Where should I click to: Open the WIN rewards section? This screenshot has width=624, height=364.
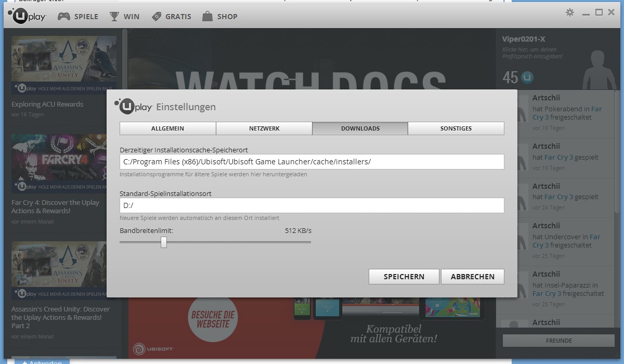point(124,17)
